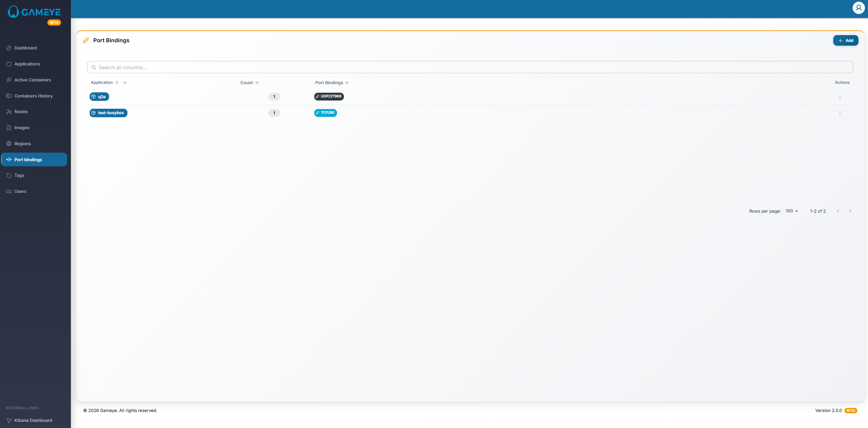The width and height of the screenshot is (868, 428).
Task: Go to next page arrow
Action: (x=850, y=211)
